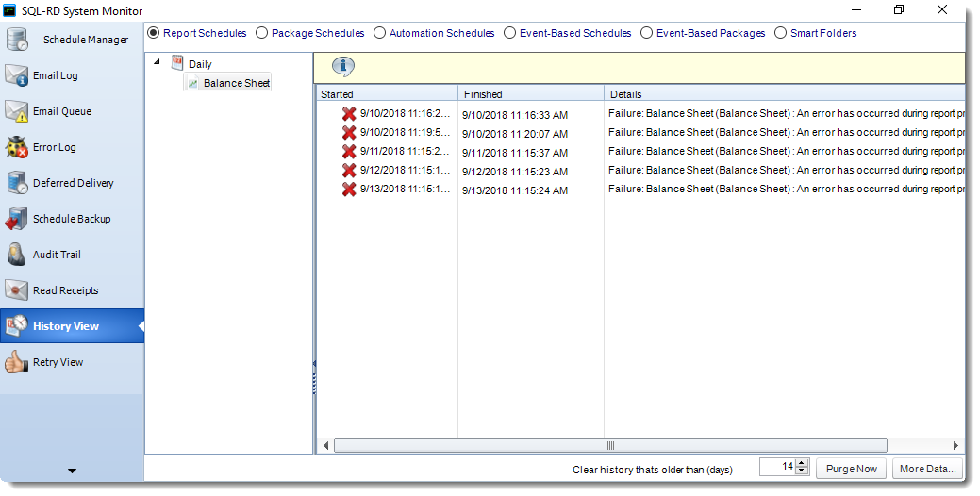Open the Schedule Manager icon
The image size is (980, 496).
17,40
